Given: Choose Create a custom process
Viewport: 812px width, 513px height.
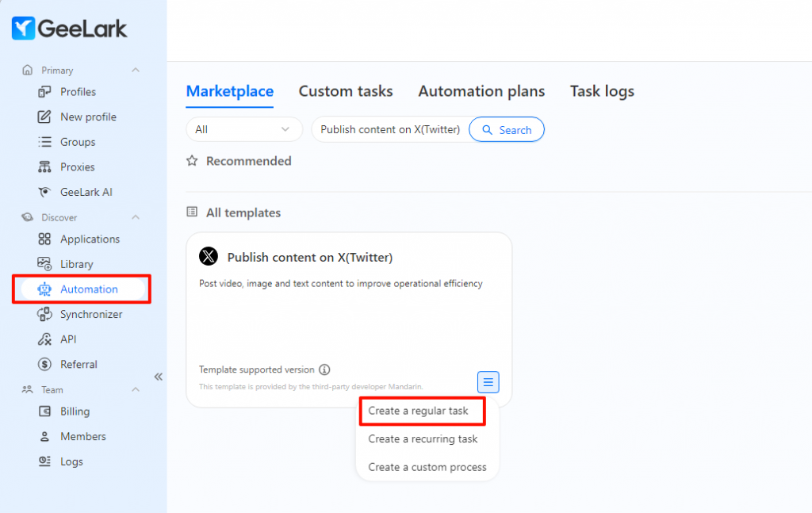Looking at the screenshot, I should coord(427,467).
